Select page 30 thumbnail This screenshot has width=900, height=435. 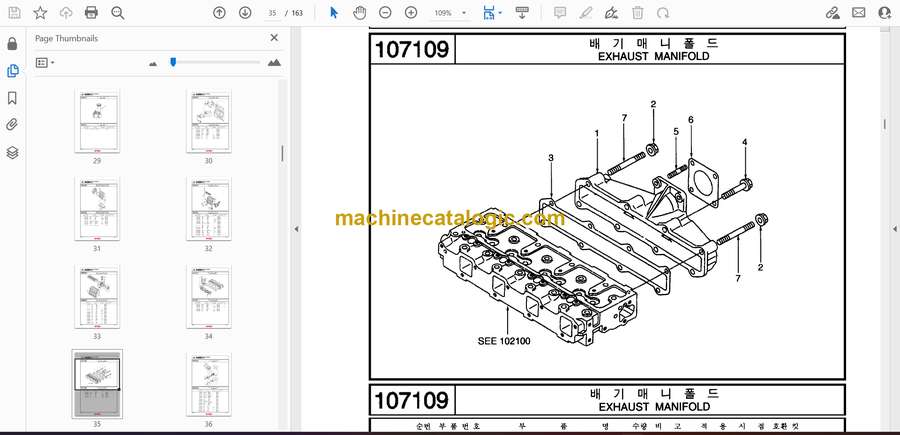tap(208, 121)
